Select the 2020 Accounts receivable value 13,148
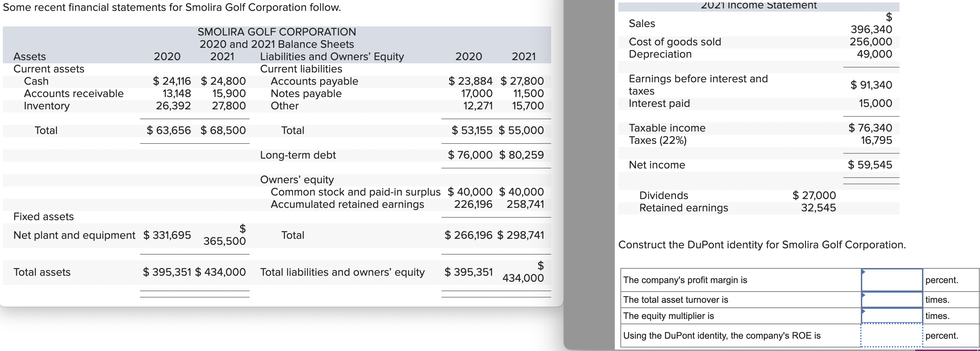 (177, 93)
